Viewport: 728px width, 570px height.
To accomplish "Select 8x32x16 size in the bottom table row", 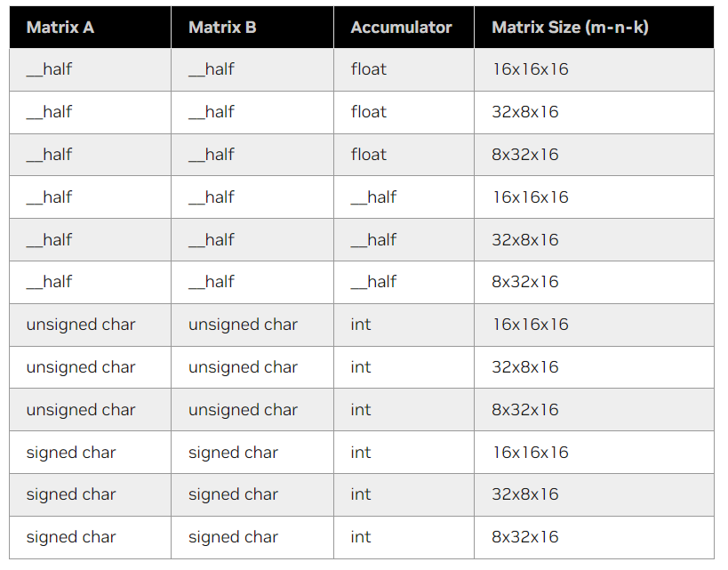I will tap(525, 537).
